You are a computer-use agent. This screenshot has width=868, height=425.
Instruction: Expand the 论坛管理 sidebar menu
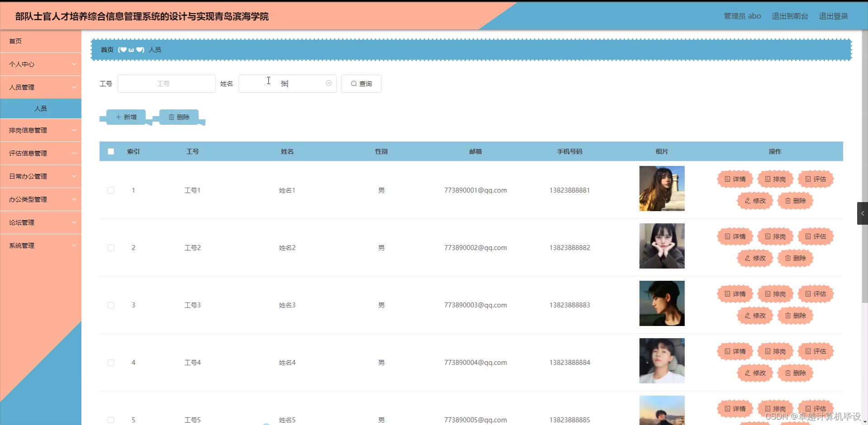pyautogui.click(x=41, y=222)
